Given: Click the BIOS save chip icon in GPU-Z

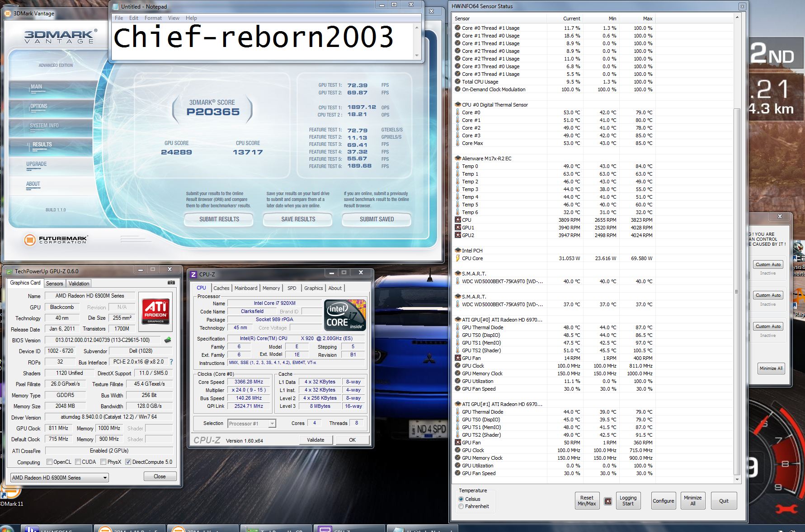Looking at the screenshot, I should 168,340.
